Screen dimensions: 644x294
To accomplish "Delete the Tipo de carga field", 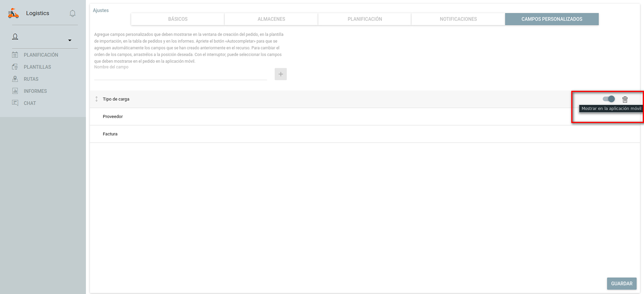I will pyautogui.click(x=625, y=99).
